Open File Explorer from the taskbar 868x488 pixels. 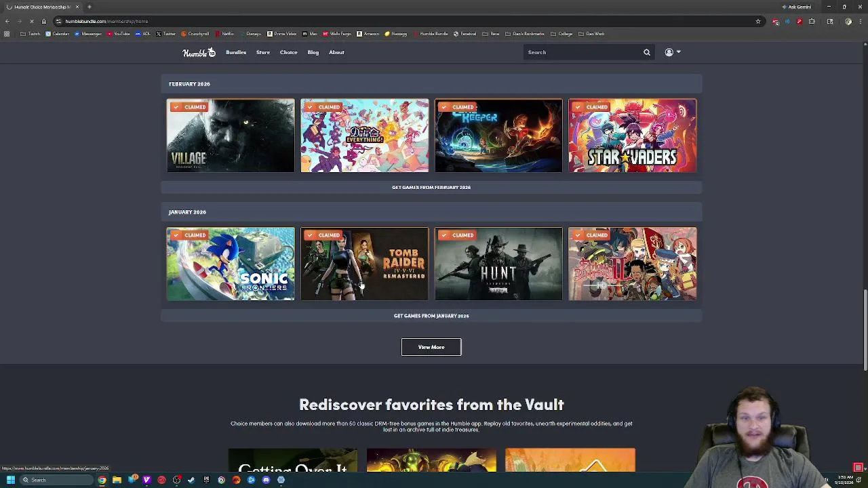coord(117,480)
